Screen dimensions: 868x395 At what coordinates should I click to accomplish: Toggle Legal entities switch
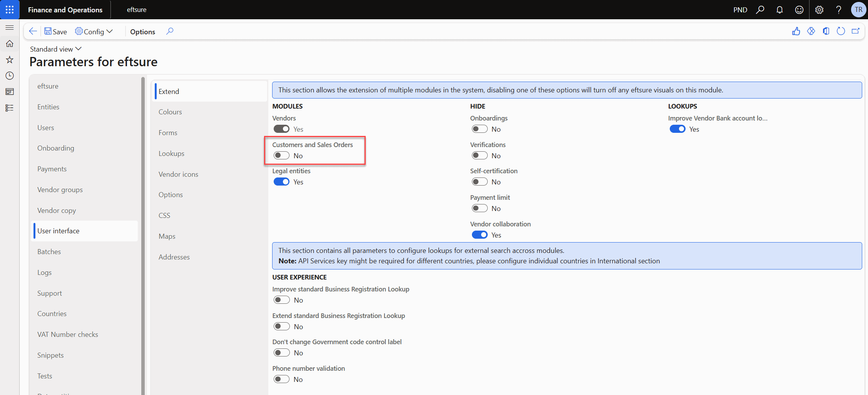(x=281, y=182)
